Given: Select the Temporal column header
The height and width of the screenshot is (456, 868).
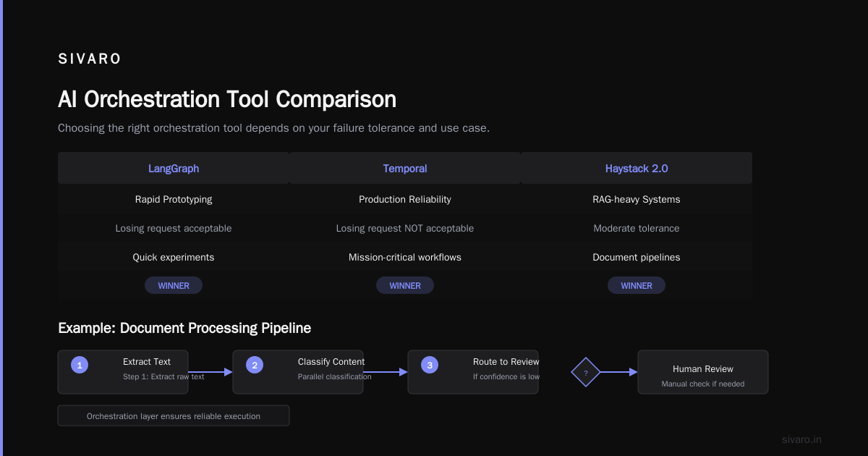Looking at the screenshot, I should pyautogui.click(x=405, y=168).
